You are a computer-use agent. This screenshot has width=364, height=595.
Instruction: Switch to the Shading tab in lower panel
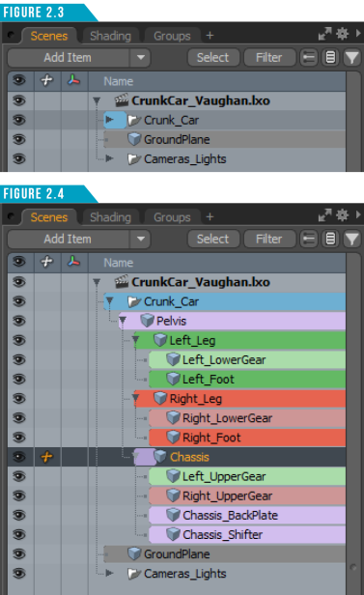pos(110,217)
